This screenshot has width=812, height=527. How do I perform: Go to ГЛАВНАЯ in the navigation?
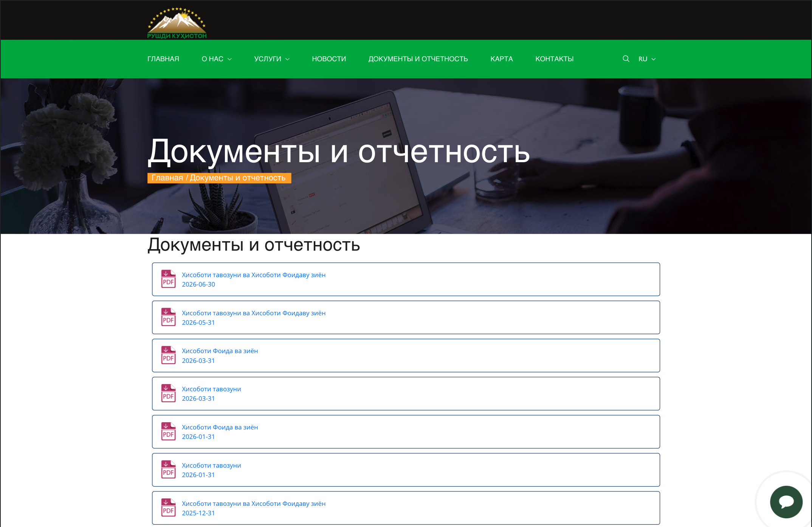pos(163,59)
